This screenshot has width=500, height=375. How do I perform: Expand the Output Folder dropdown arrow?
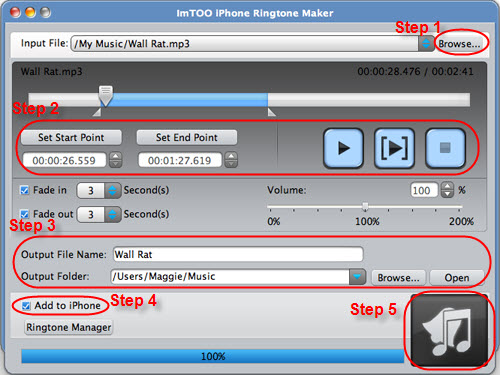pyautogui.click(x=357, y=277)
